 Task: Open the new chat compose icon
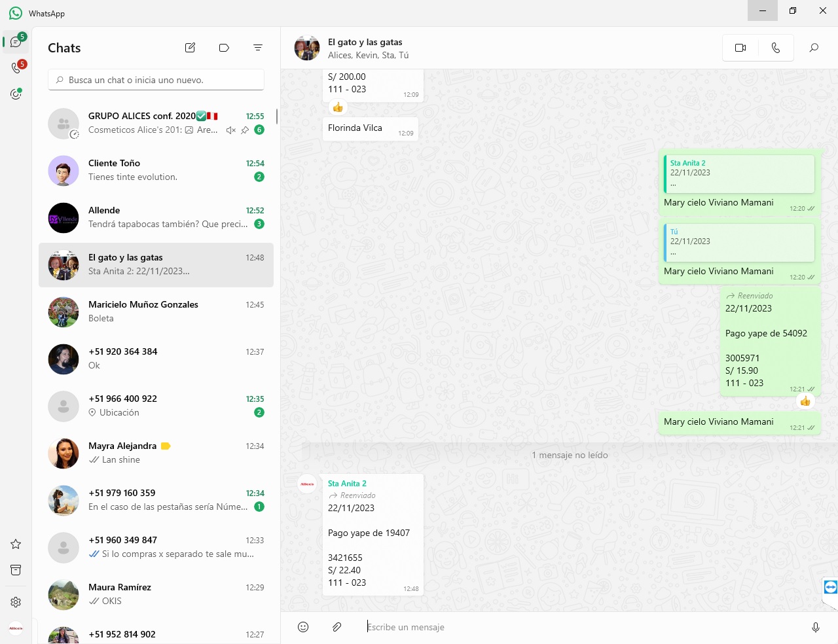pyautogui.click(x=190, y=48)
